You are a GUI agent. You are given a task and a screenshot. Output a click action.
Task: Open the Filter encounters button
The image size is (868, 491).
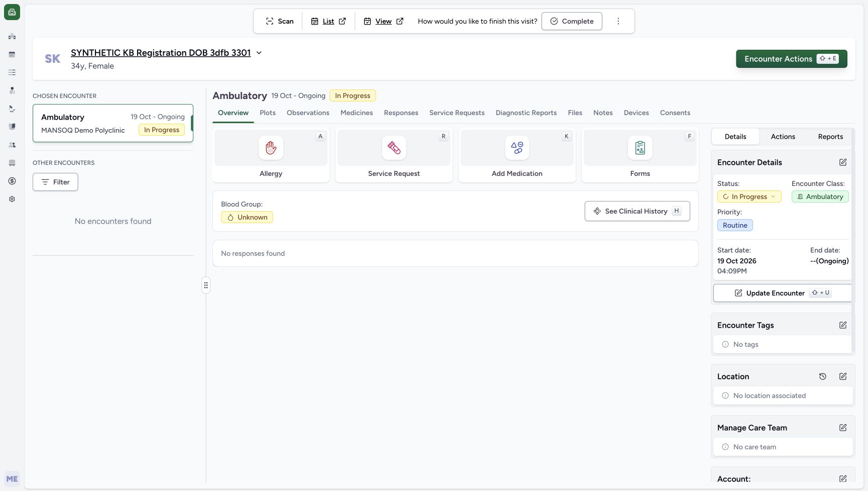[x=55, y=182]
